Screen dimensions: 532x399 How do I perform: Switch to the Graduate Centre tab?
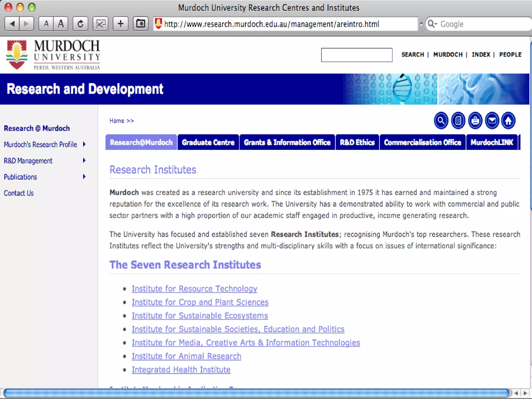pyautogui.click(x=208, y=142)
